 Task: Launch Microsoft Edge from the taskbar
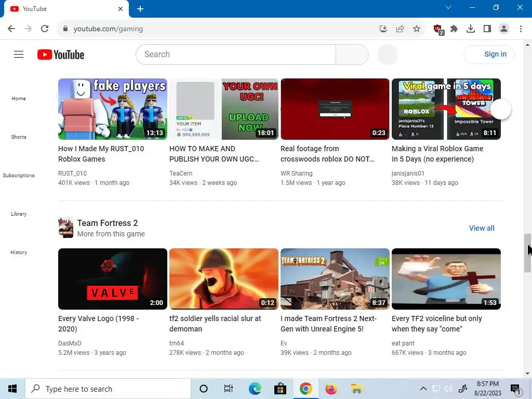pos(255,389)
